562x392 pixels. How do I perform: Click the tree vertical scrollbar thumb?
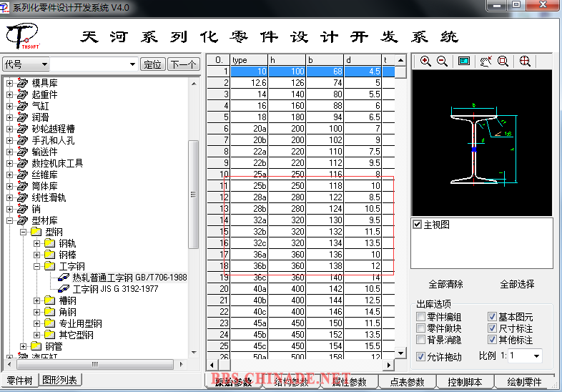(194, 194)
